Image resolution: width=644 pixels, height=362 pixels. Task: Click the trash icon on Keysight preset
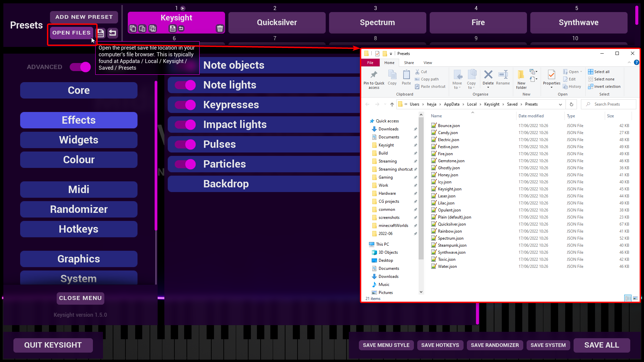click(220, 28)
